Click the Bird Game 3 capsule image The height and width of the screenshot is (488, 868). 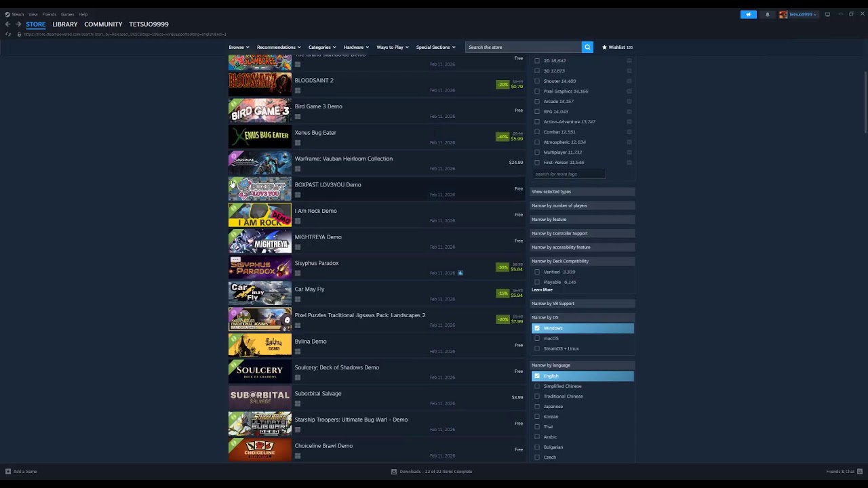click(x=260, y=111)
